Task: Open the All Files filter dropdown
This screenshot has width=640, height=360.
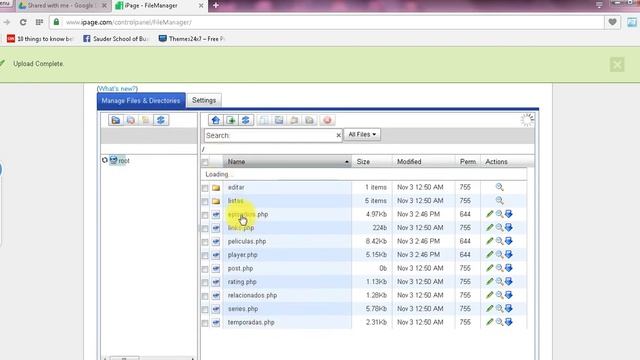Action: point(362,134)
